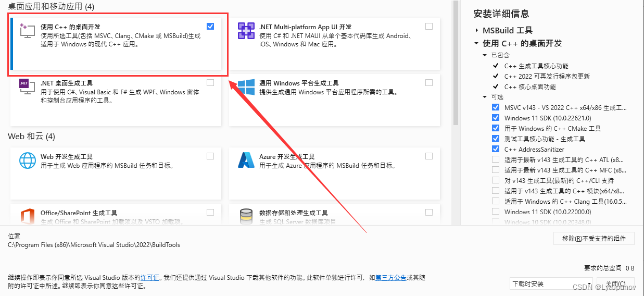Click the 要求的总空间 0 B text
Image resolution: width=644 pixels, height=296 pixels.
point(609,268)
